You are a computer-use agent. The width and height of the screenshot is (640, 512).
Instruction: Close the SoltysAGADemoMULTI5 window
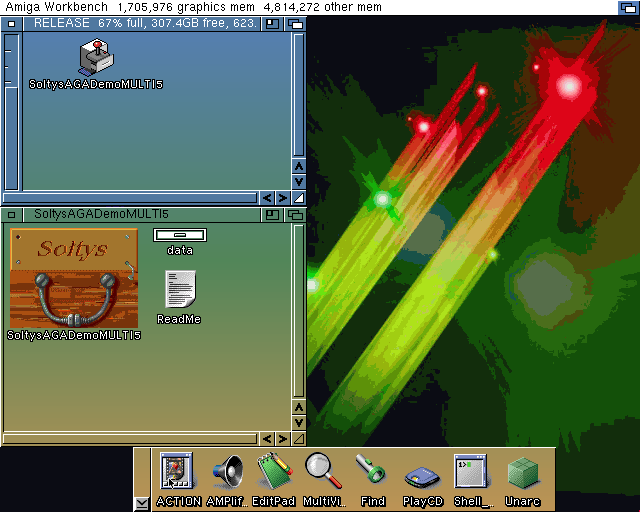[x=11, y=215]
